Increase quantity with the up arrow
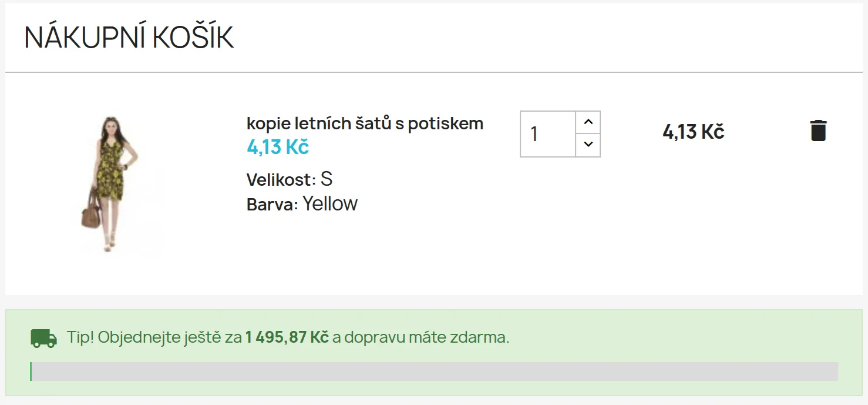This screenshot has height=405, width=868. (x=588, y=122)
